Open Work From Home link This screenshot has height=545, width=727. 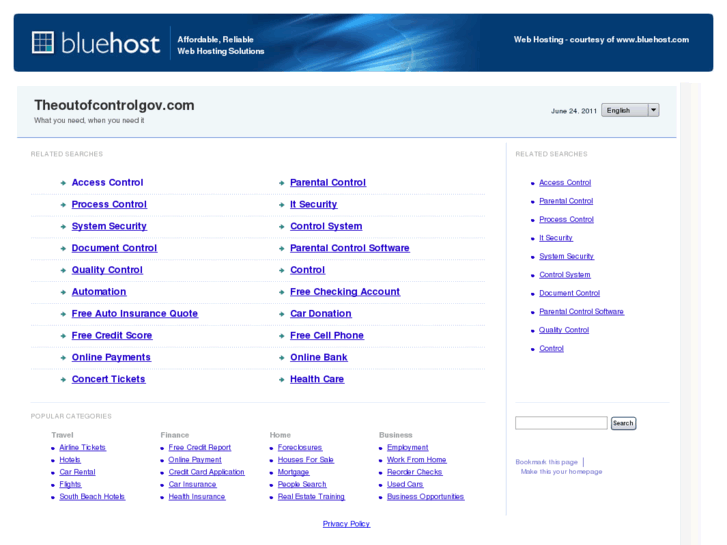(416, 460)
